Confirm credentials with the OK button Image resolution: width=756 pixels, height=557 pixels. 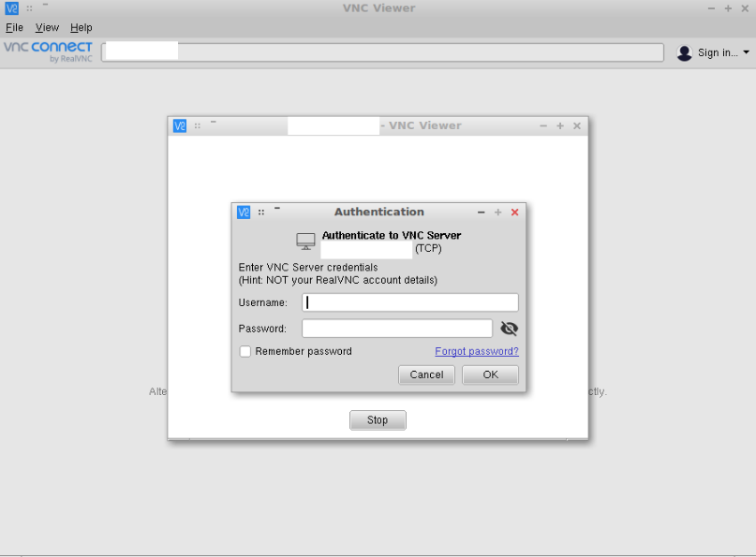pyautogui.click(x=490, y=374)
